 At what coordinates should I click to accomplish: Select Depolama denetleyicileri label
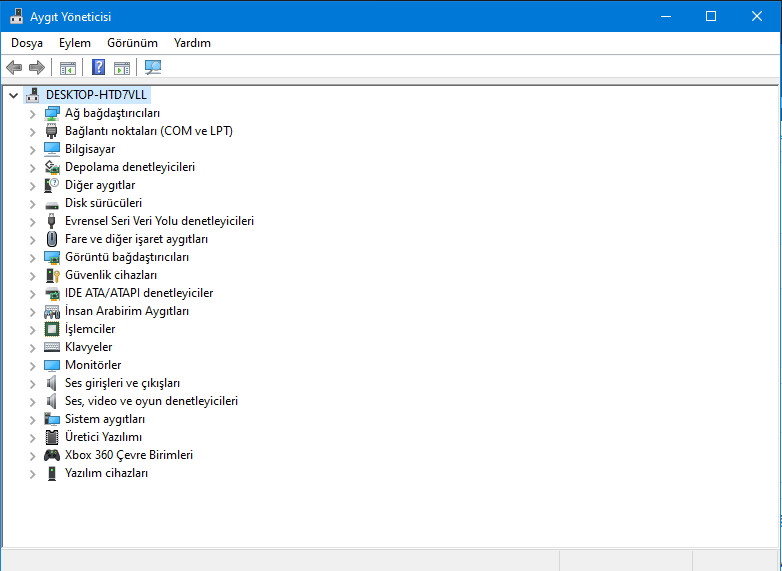click(x=130, y=167)
